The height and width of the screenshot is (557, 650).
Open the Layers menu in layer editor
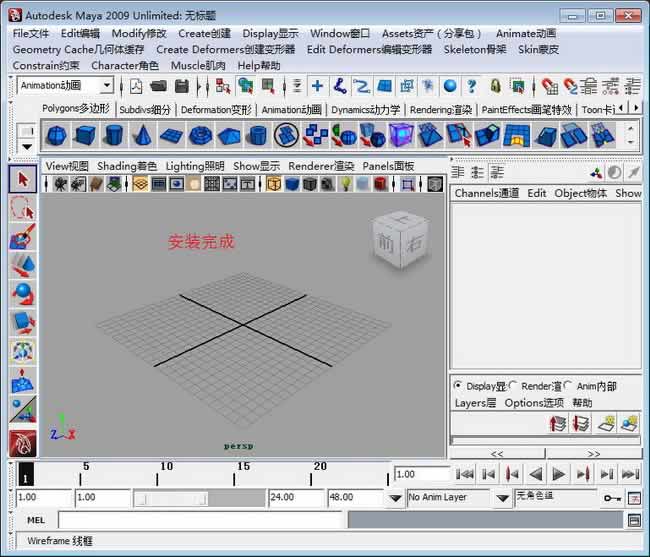coord(475,403)
